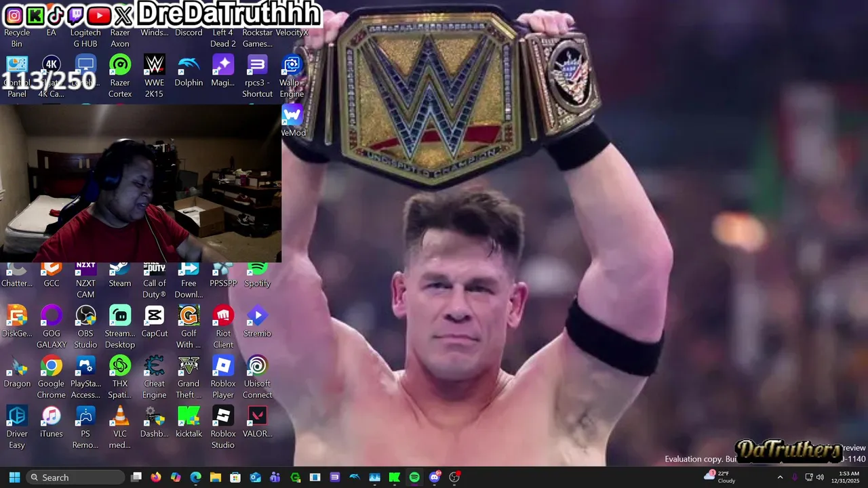
Task: Select the Magi... purple desktop icon
Action: 223,65
